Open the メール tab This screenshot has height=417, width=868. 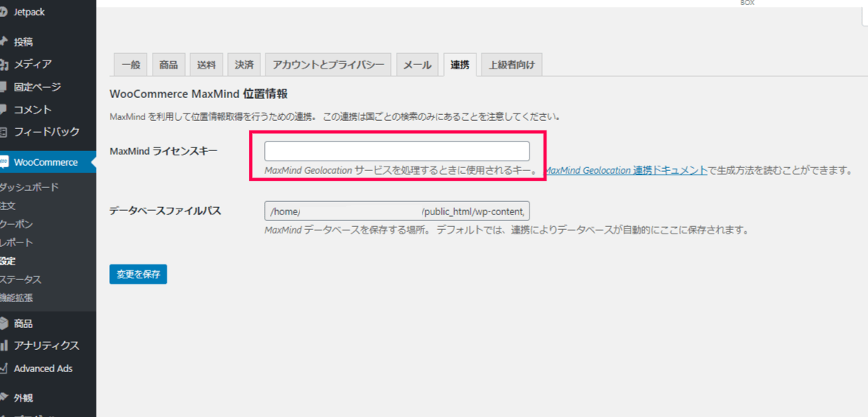pyautogui.click(x=417, y=66)
